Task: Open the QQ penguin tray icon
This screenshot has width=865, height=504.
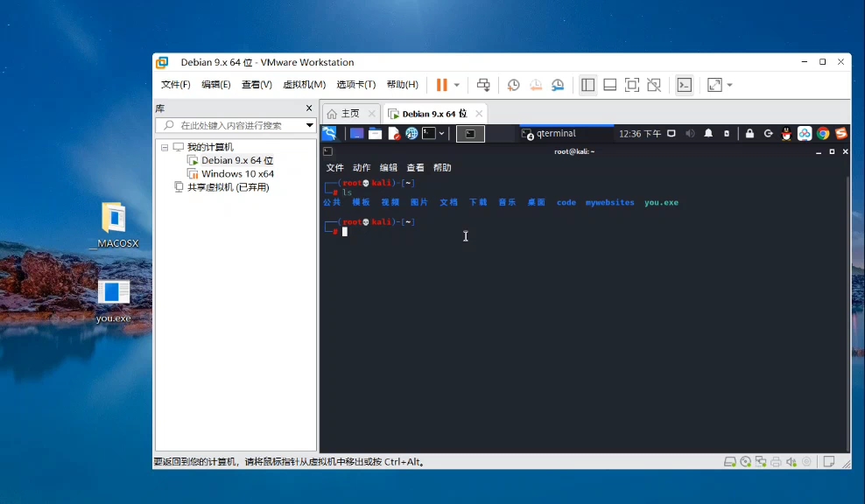Action: [x=787, y=134]
